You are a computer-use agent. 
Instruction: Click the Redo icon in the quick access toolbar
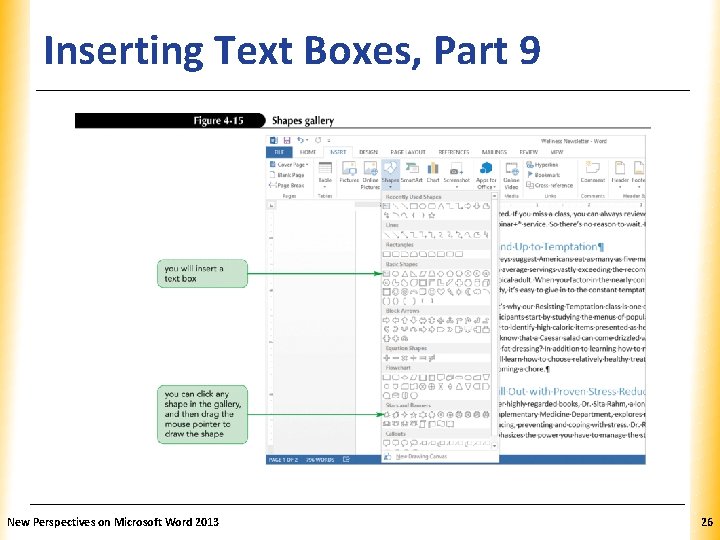point(318,140)
